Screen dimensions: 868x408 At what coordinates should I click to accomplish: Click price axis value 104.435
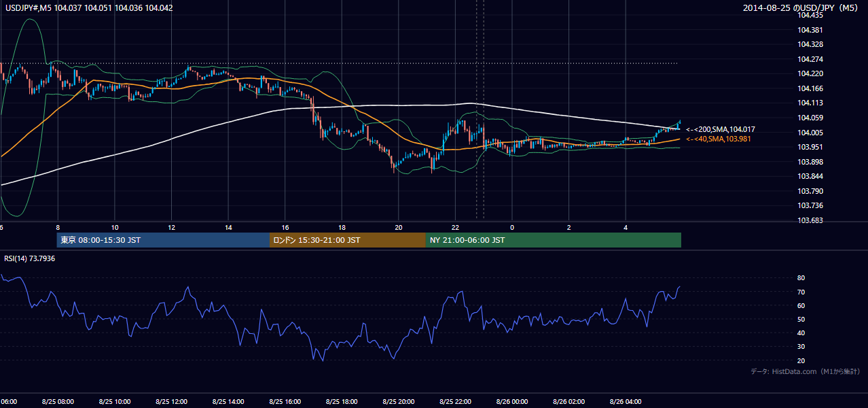click(x=810, y=15)
